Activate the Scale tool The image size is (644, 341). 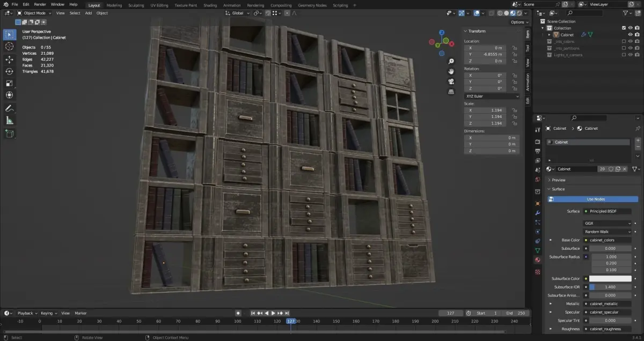9,83
